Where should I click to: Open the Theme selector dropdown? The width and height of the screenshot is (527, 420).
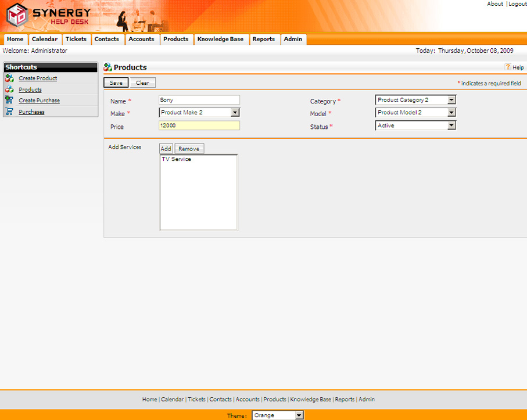(x=299, y=415)
